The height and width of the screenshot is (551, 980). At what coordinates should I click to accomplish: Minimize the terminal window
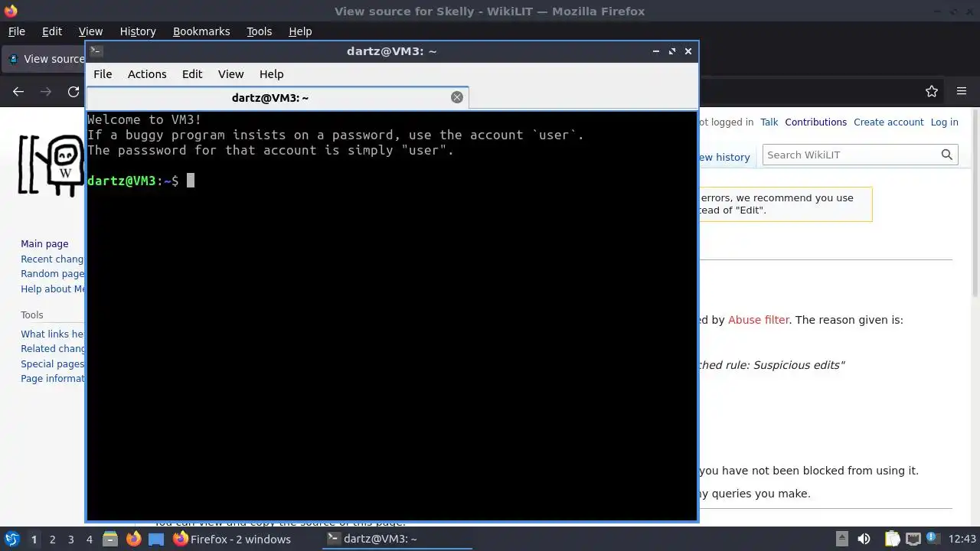click(x=656, y=51)
